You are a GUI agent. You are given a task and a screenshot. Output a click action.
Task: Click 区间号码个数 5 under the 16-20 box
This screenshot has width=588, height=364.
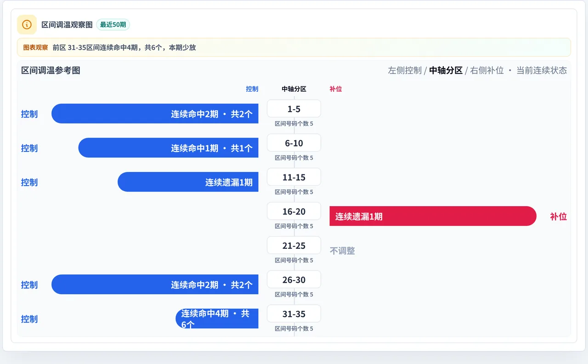pyautogui.click(x=294, y=226)
